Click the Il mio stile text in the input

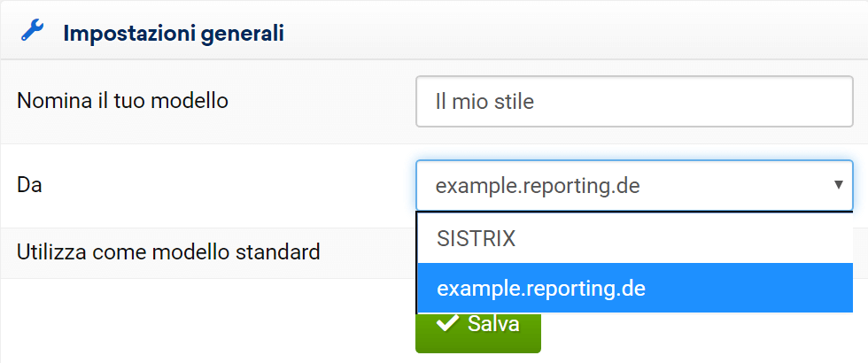pos(484,102)
